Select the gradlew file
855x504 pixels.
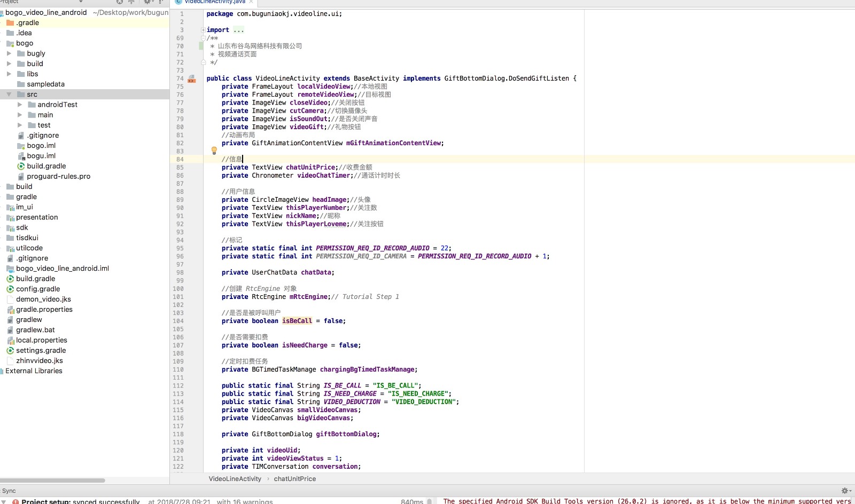[x=29, y=320]
